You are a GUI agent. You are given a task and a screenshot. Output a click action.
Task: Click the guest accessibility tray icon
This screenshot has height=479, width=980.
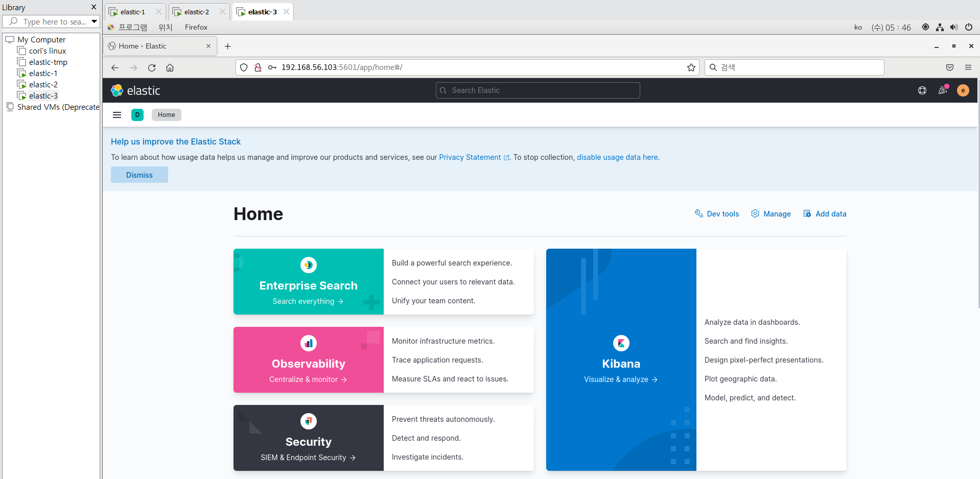pyautogui.click(x=925, y=27)
